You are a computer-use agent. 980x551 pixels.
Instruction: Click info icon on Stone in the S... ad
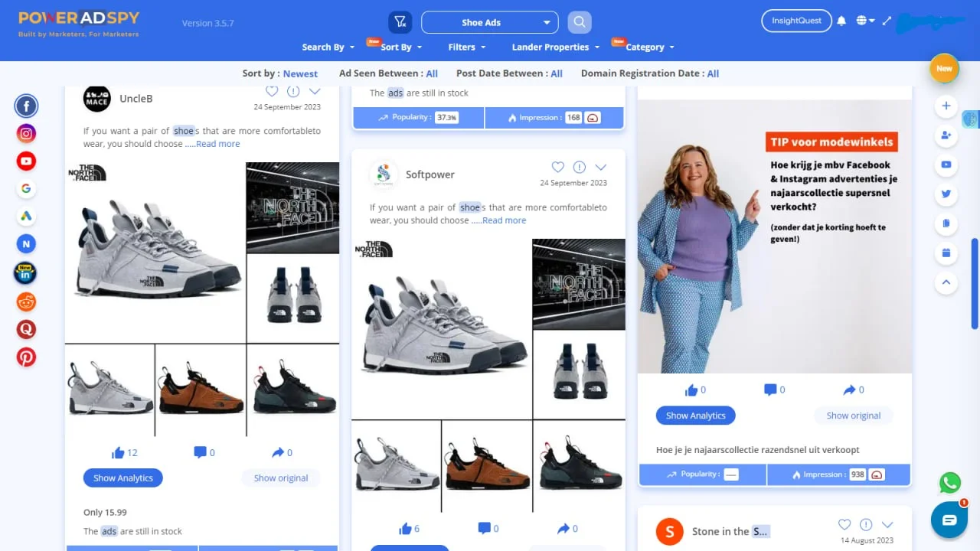coord(866,524)
